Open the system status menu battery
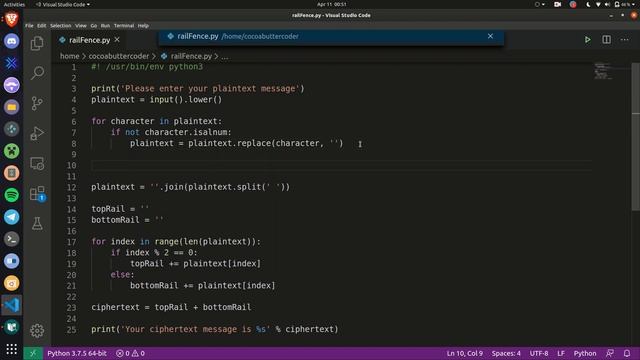640x360 pixels. pos(624,4)
